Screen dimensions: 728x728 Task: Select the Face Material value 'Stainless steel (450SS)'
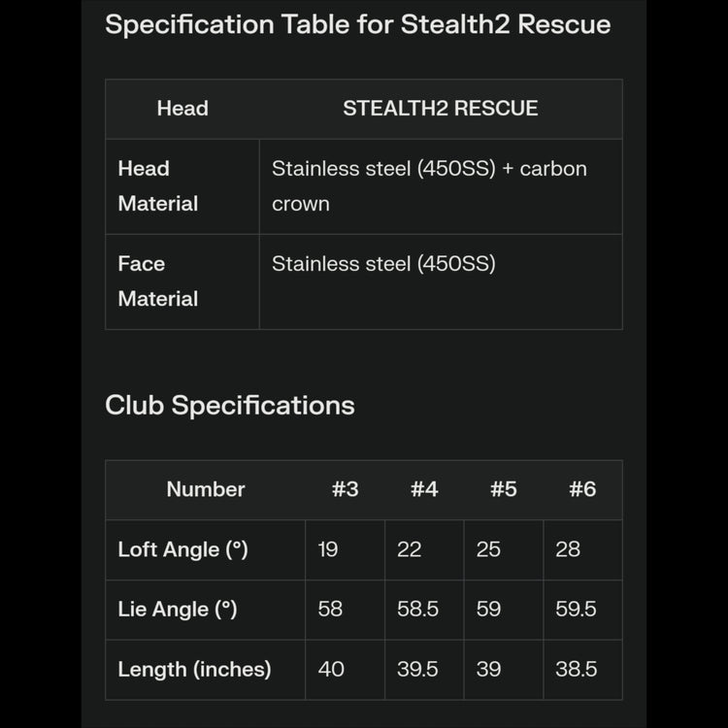(383, 264)
